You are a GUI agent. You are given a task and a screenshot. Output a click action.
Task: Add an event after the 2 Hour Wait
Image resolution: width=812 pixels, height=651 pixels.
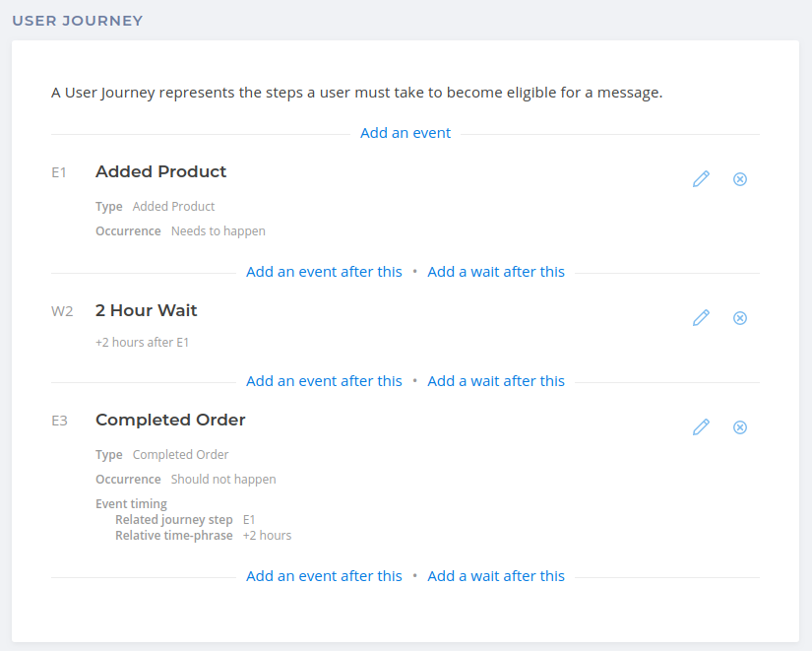[x=324, y=381]
